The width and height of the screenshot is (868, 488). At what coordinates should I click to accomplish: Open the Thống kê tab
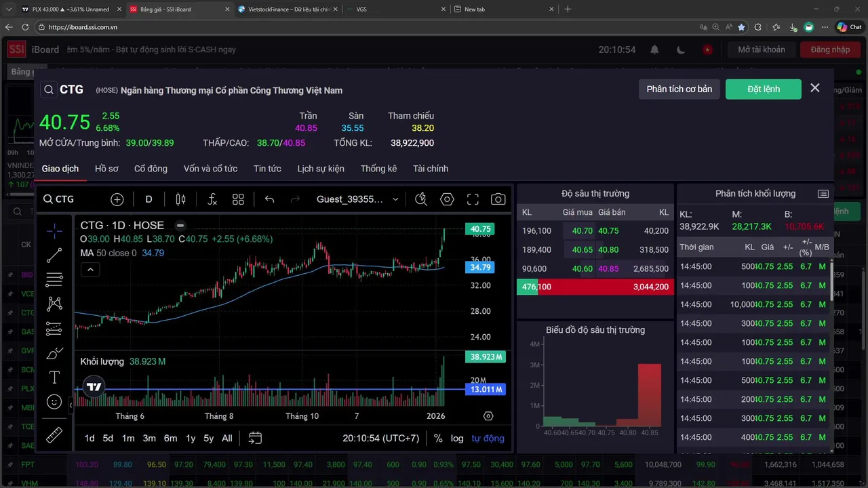pos(378,169)
